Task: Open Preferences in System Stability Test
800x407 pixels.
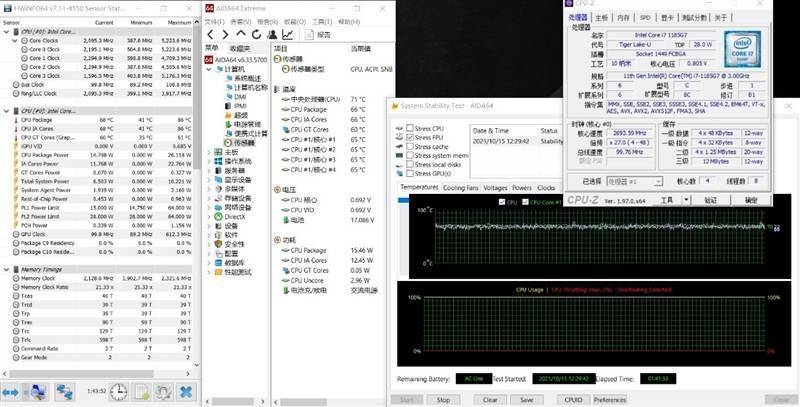Action: [610, 399]
